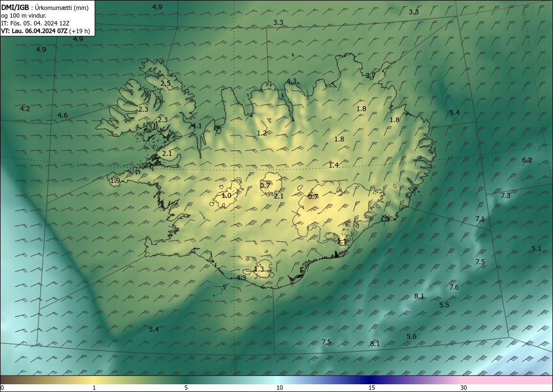Viewport: 553px width, 392px height.
Task: Click the '10' label on the color scale
Action: tap(280, 388)
